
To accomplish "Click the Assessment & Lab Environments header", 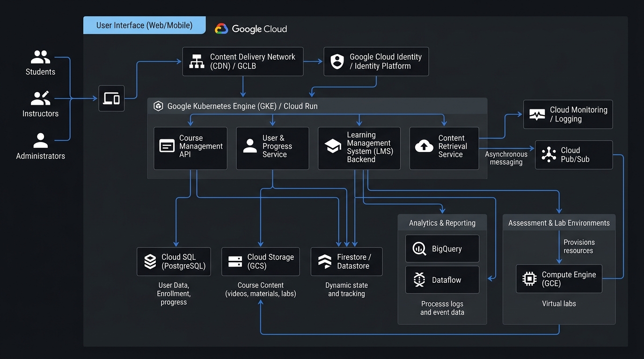I will point(559,223).
